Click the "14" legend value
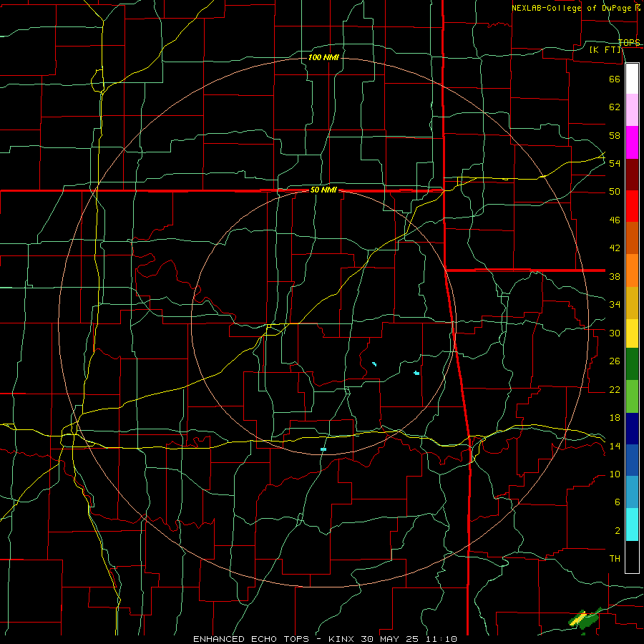Viewport: 644px width, 644px height. [615, 446]
